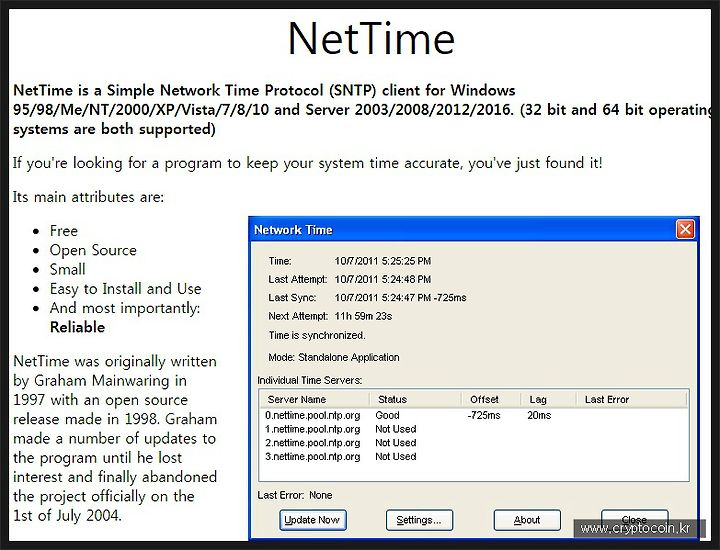Viewport: 720px width, 550px height.
Task: Click the Not Used status for 2.nettime server
Action: pos(395,443)
